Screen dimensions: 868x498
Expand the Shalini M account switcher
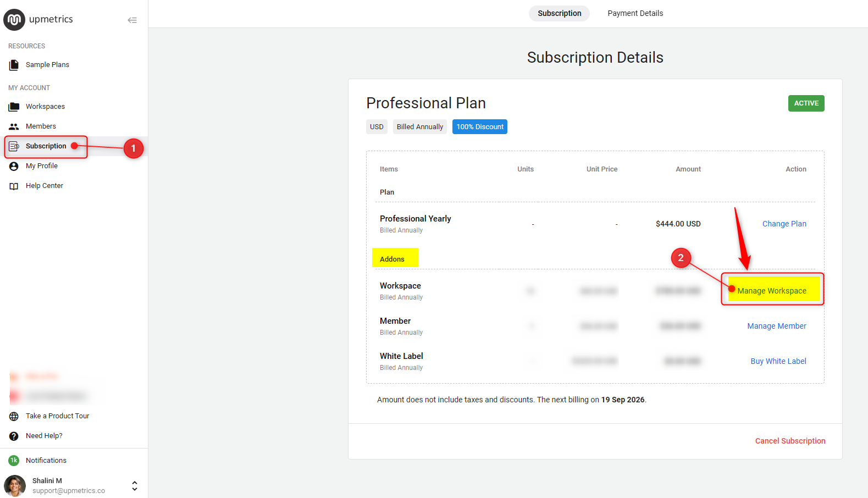click(135, 486)
